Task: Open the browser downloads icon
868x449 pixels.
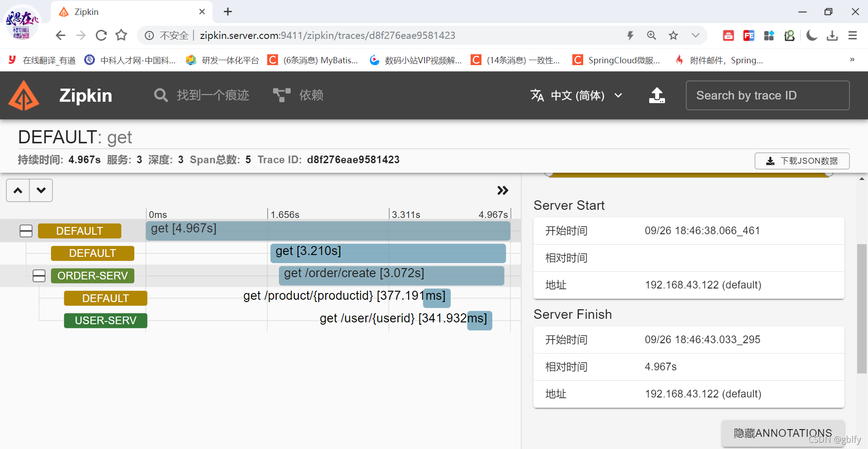Action: 832,35
